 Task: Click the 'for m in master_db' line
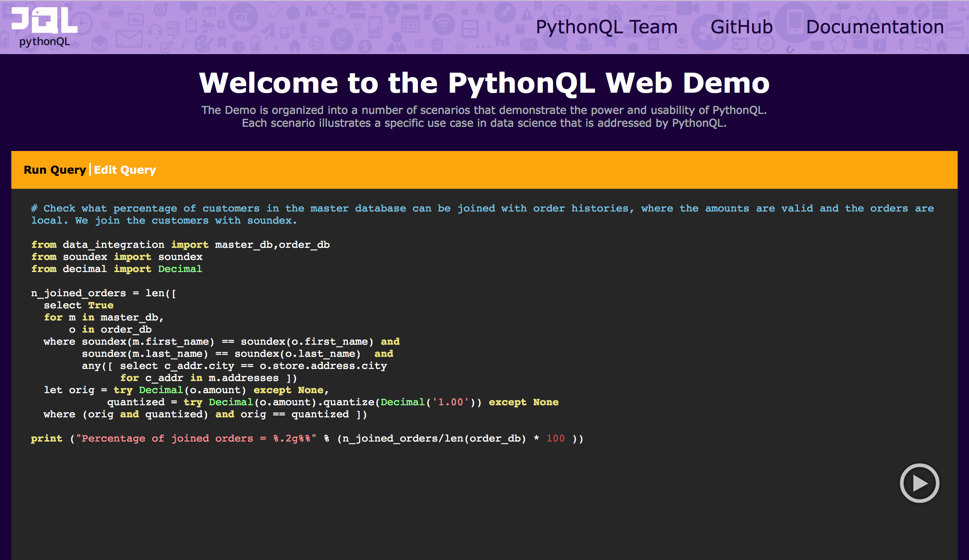coord(103,317)
